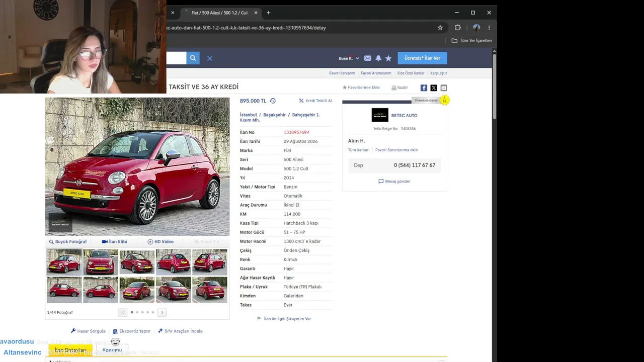Share the listing on Facebook
The height and width of the screenshot is (362, 644).
pos(424,88)
